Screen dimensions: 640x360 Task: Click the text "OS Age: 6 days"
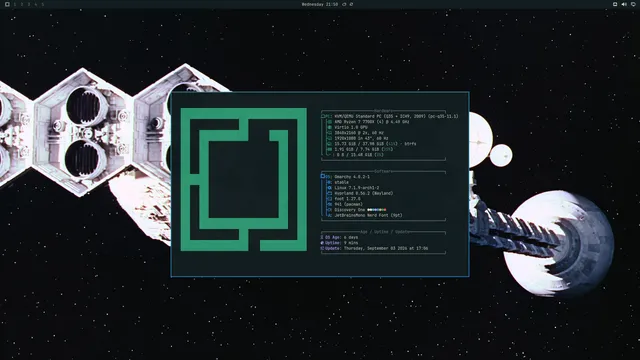[341, 237]
